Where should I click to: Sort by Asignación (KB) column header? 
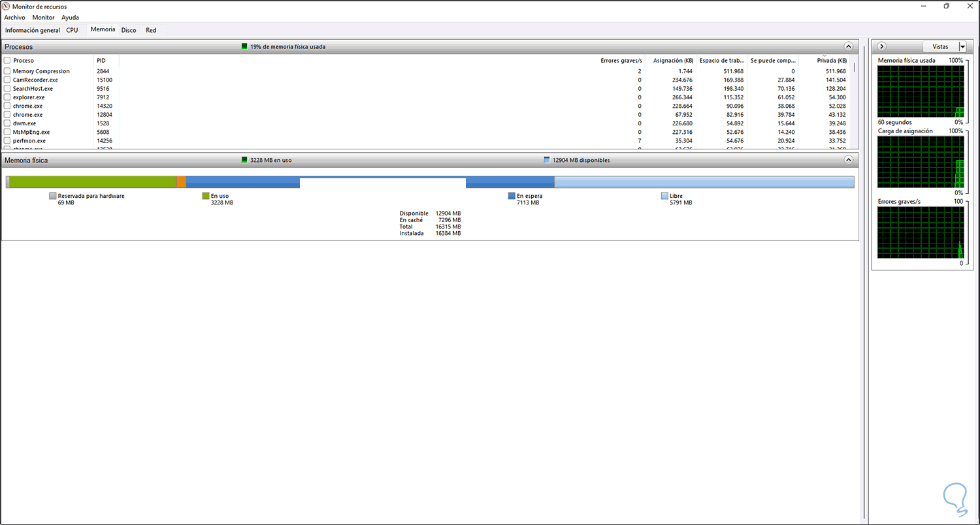[670, 61]
